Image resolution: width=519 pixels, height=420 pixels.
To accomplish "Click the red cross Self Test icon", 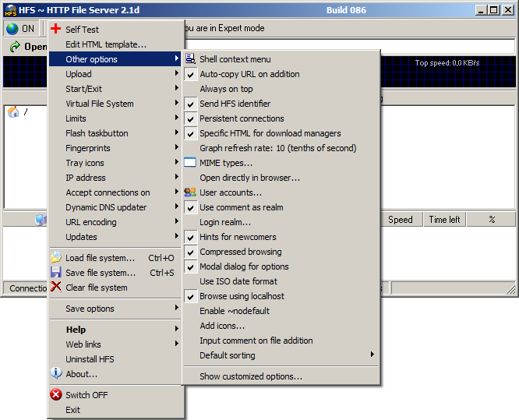I will [56, 30].
